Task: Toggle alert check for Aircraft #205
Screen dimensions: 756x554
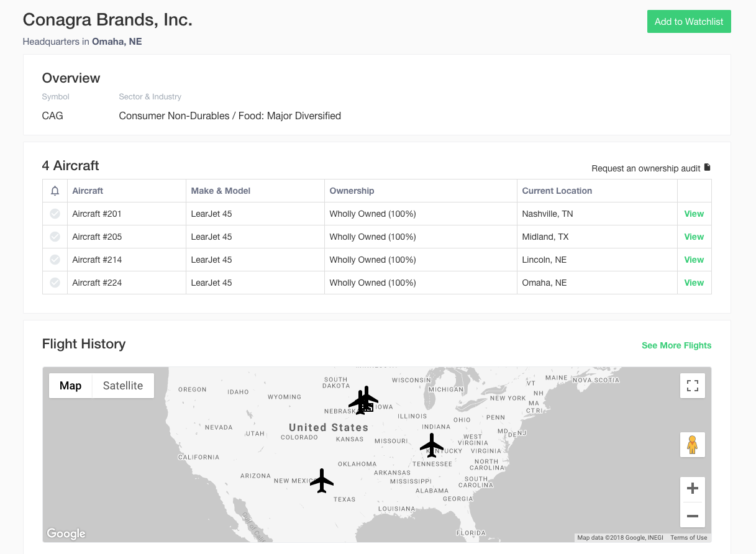Action: pos(55,237)
